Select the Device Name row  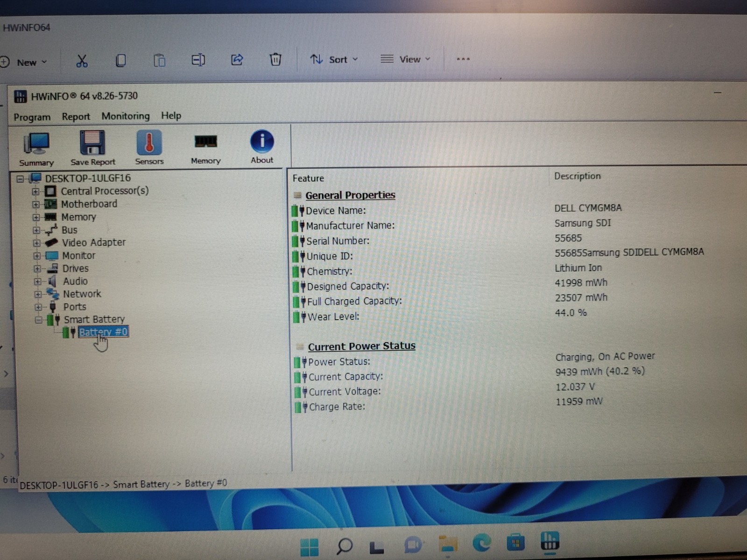click(518, 210)
